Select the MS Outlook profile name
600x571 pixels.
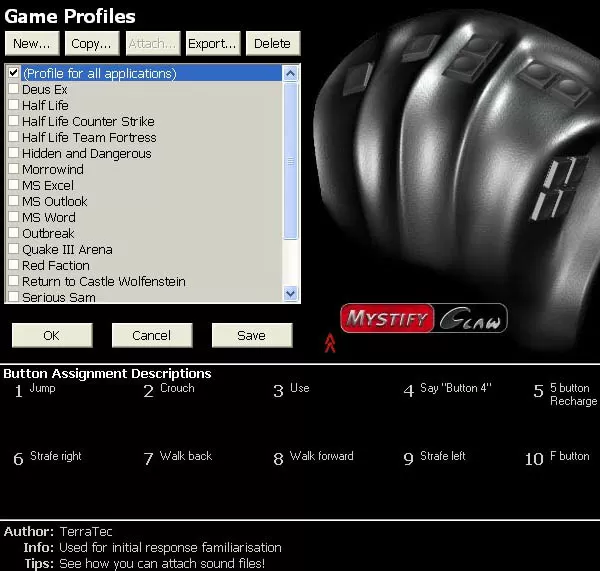point(55,202)
